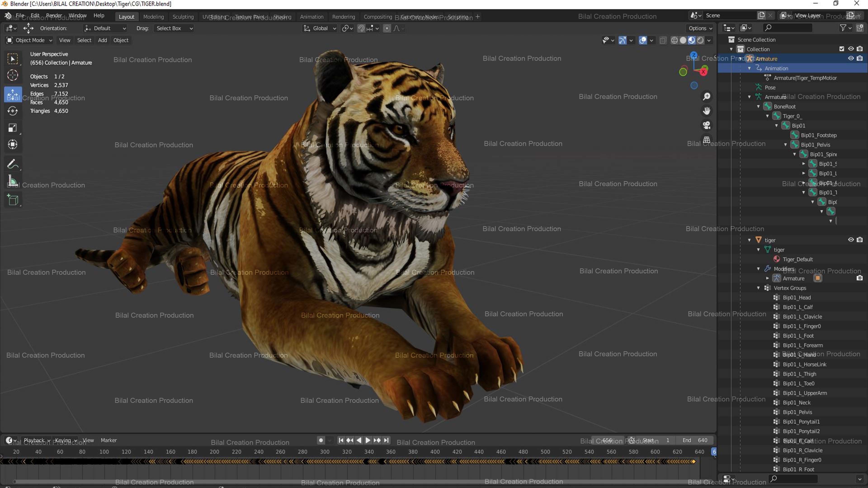
Task: Play animation forward
Action: pyautogui.click(x=368, y=440)
